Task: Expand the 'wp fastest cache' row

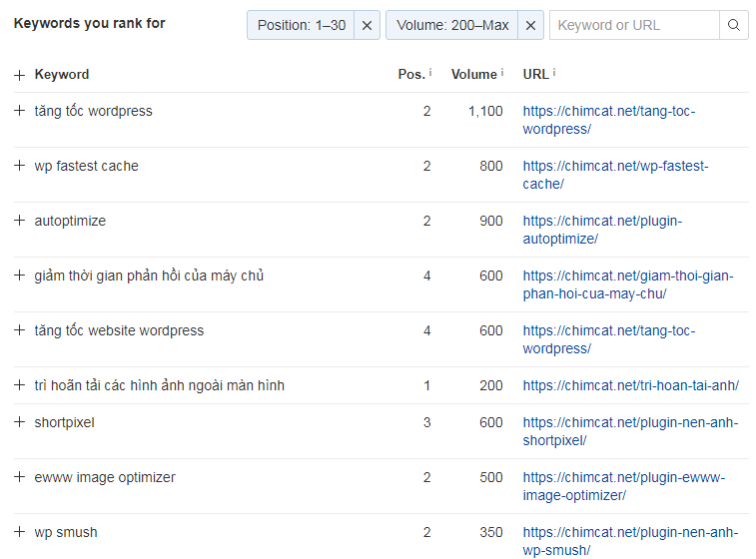Action: tap(19, 166)
